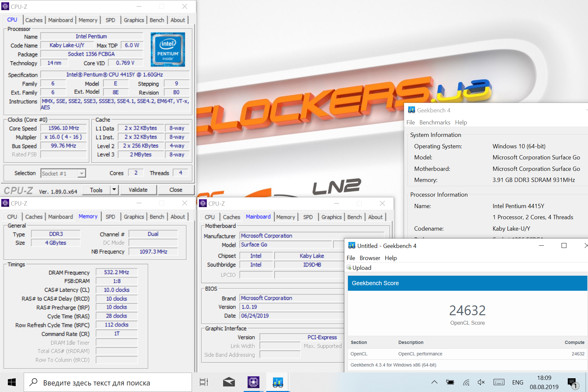Click the Multiplier value x 16.0
This screenshot has width=588, height=392.
point(64,137)
